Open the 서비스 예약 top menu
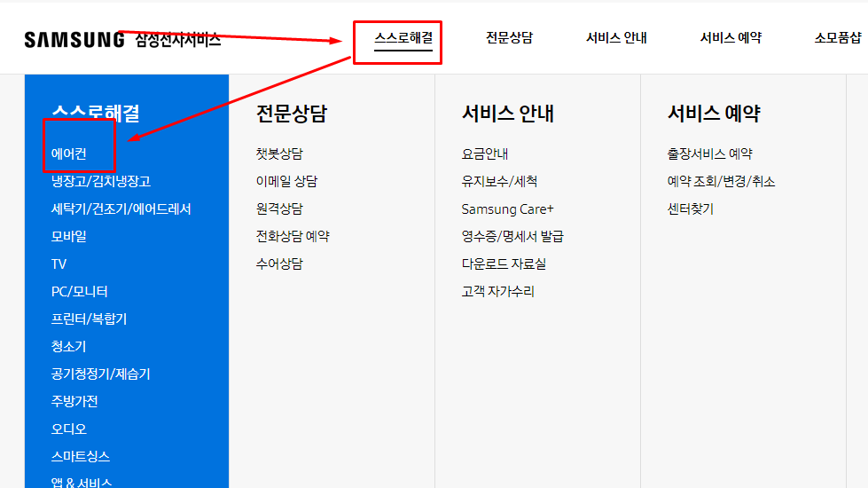 click(731, 38)
